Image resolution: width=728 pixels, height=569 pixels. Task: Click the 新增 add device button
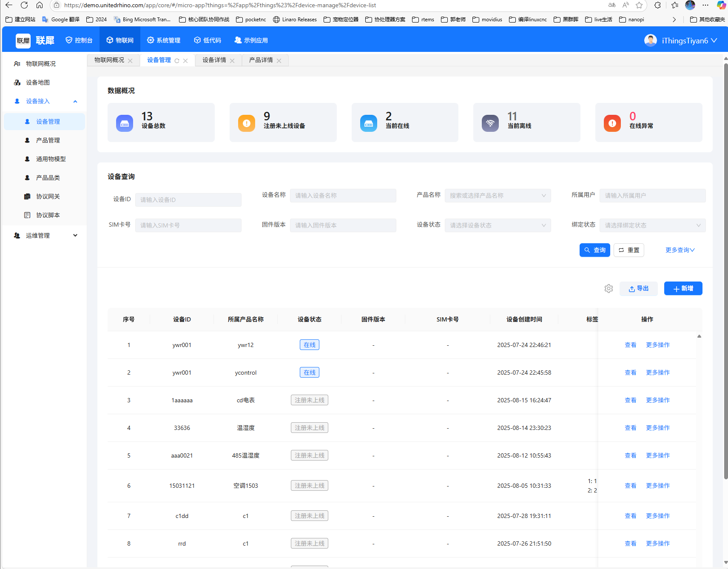[683, 289]
